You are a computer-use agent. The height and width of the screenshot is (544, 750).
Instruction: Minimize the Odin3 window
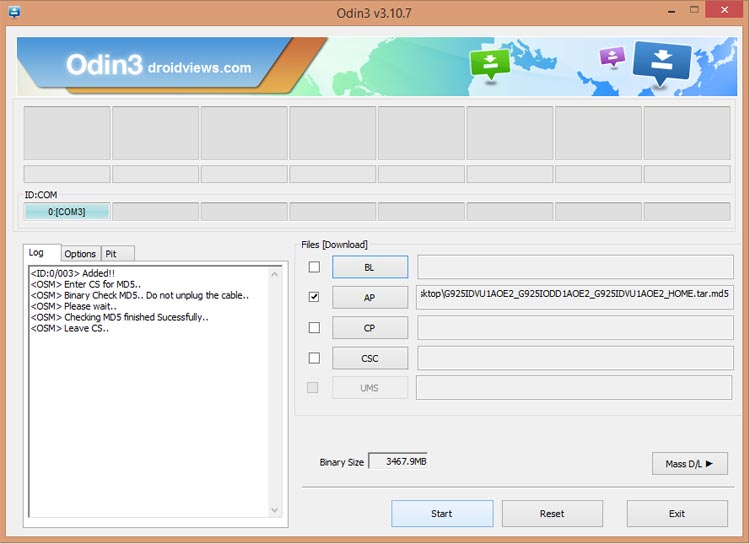tap(672, 11)
